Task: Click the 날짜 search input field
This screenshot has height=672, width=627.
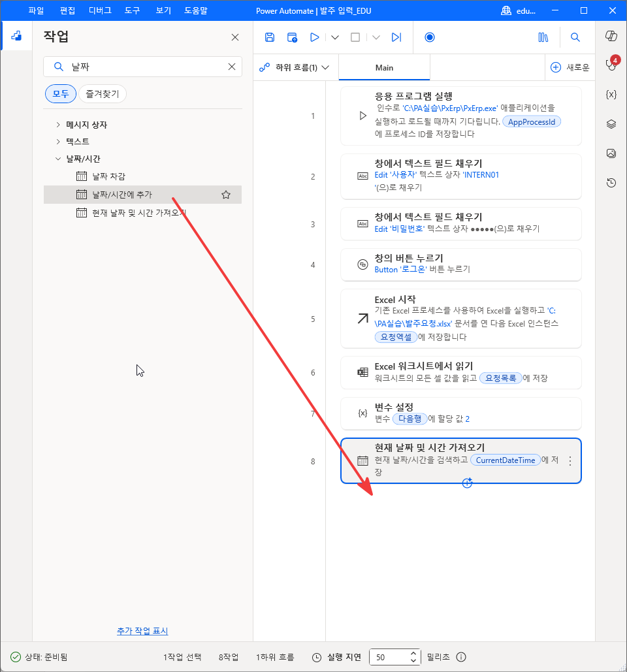Action: 143,67
